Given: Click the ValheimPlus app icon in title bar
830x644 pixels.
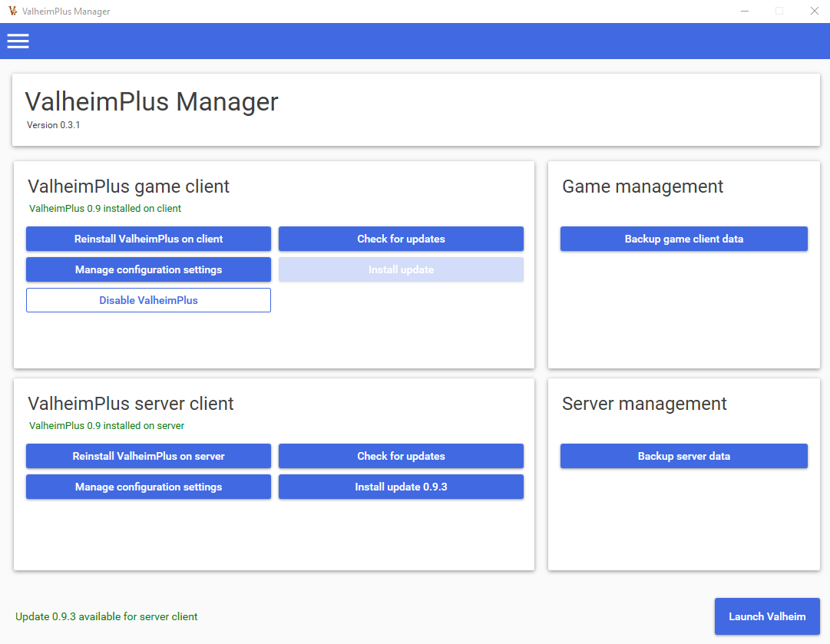Looking at the screenshot, I should [13, 11].
